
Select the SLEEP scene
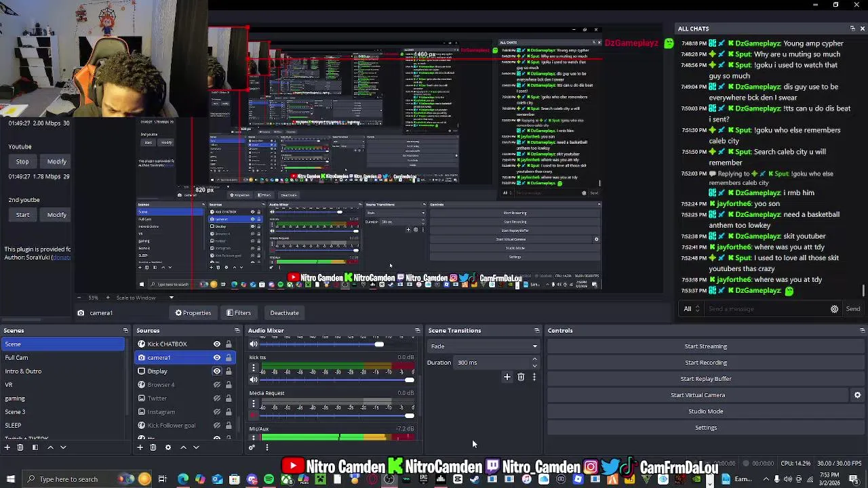pos(62,426)
